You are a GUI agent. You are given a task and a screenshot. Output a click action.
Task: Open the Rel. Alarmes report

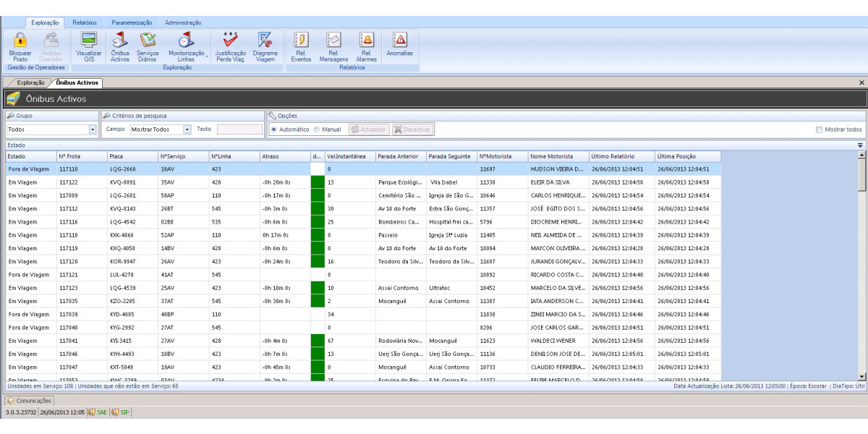click(366, 41)
